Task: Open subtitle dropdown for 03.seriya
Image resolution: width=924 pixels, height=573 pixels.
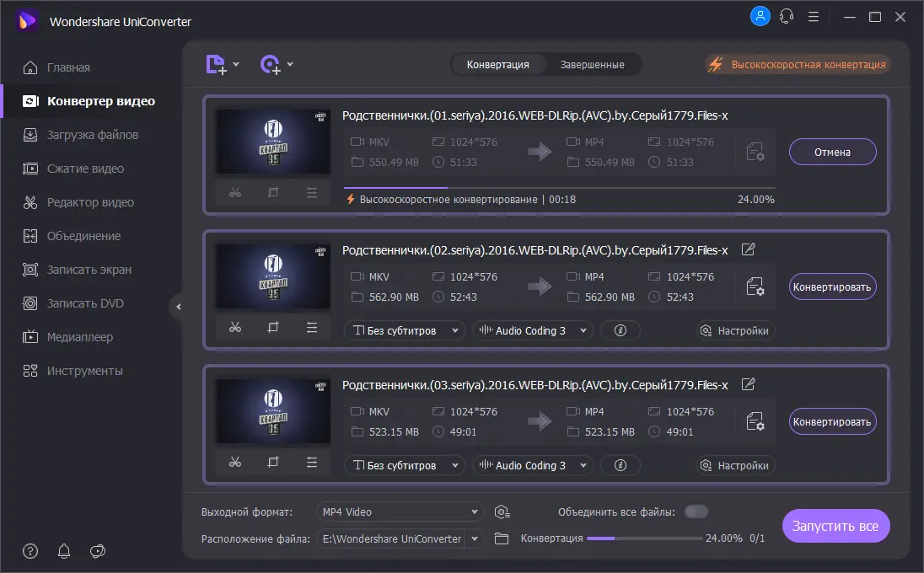Action: tap(405, 465)
